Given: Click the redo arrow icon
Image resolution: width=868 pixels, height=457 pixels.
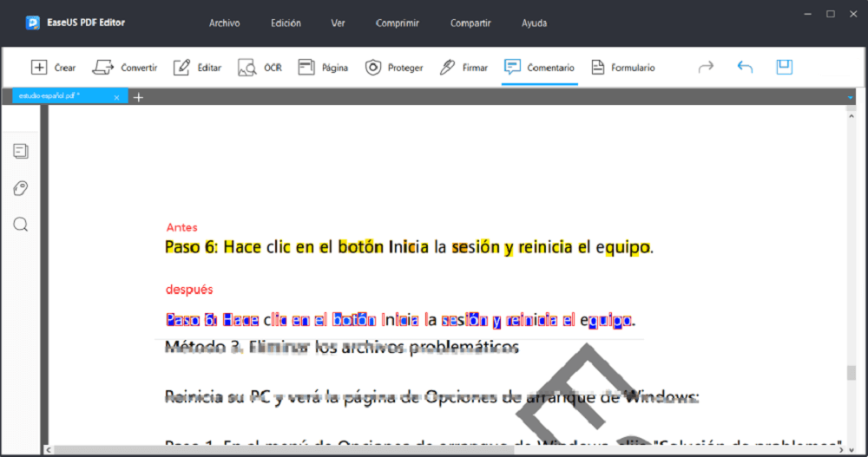Looking at the screenshot, I should click(x=706, y=68).
